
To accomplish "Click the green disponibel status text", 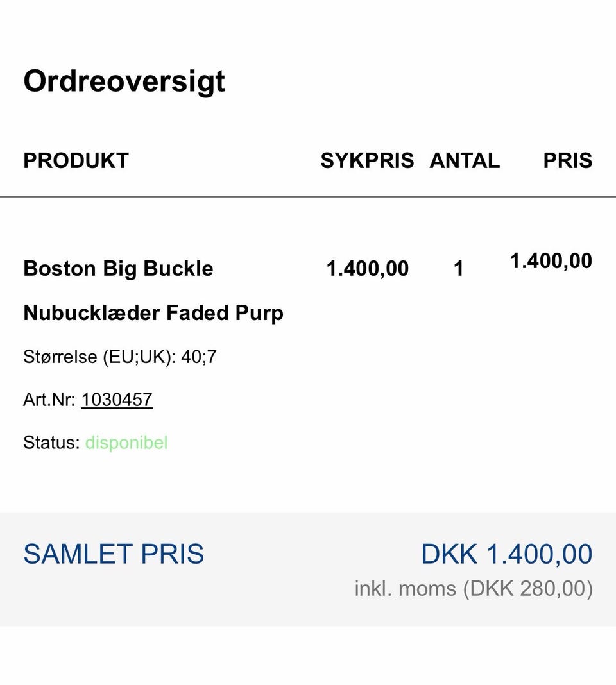I will tap(126, 443).
